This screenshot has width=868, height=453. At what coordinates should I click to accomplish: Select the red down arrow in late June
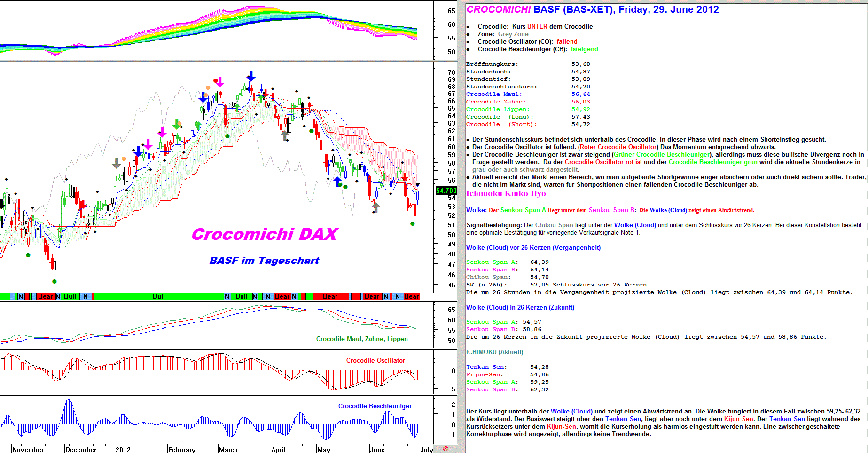pos(404,176)
